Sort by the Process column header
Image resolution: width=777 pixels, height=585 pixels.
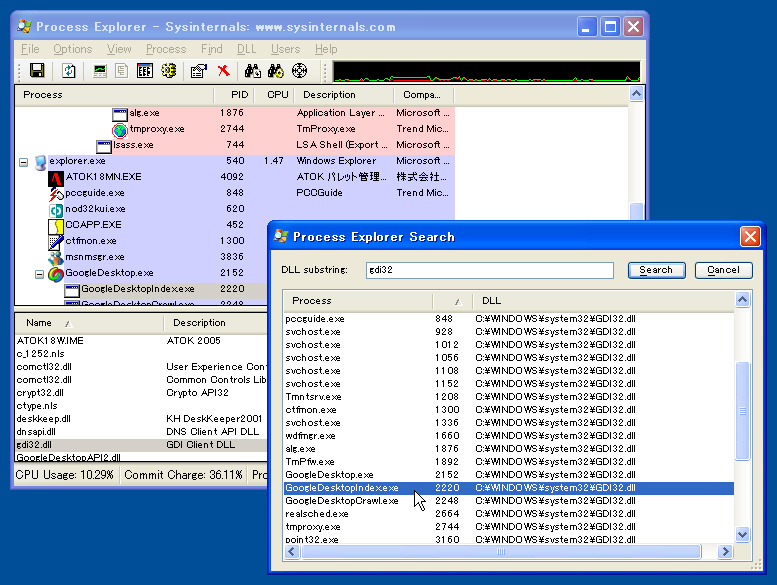click(114, 95)
